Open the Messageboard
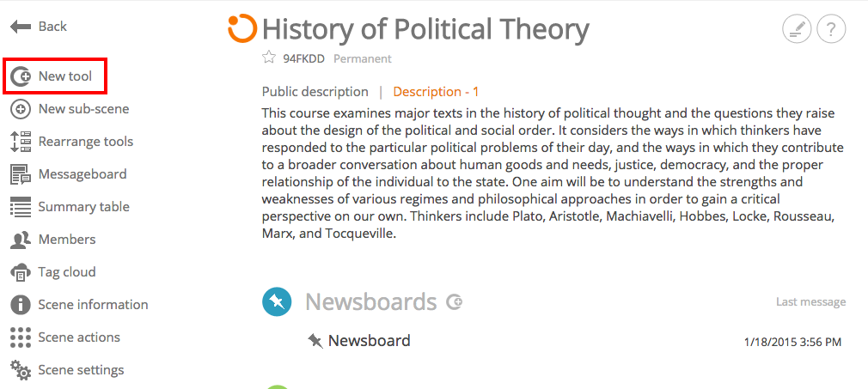The width and height of the screenshot is (868, 389). click(x=69, y=174)
